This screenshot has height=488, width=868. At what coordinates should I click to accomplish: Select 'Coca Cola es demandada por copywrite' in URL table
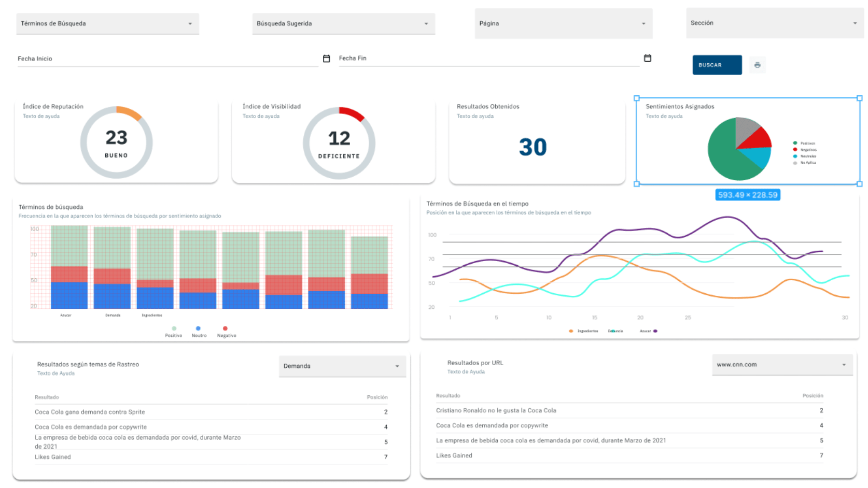pos(629,425)
